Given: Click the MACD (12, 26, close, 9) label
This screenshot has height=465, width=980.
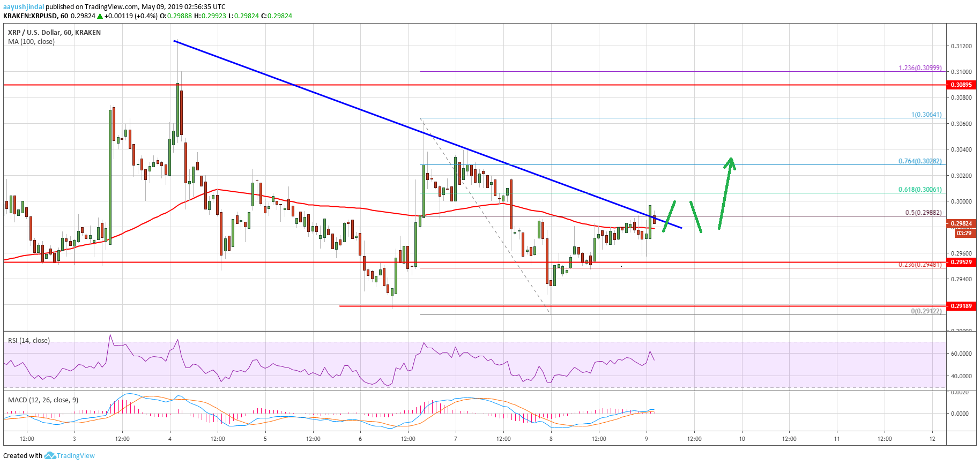Looking at the screenshot, I should pyautogui.click(x=43, y=400).
